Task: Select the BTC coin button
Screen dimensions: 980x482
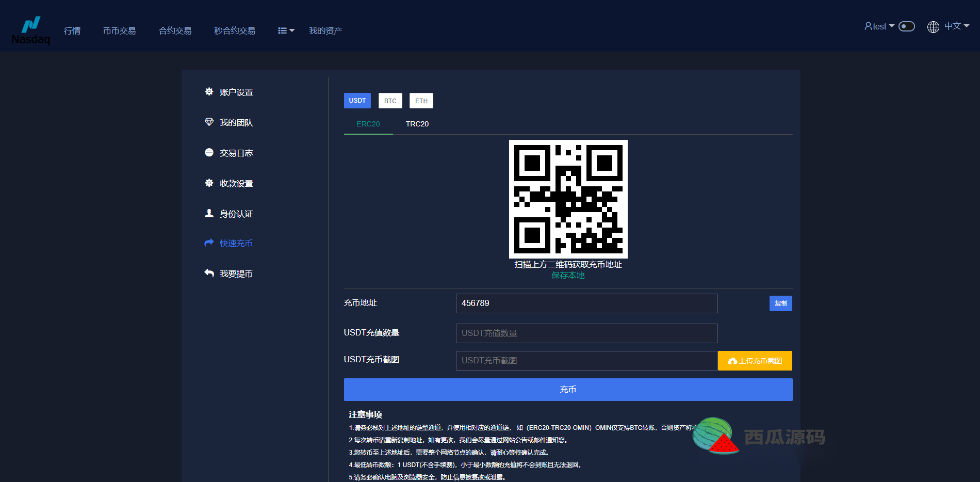Action: (390, 101)
